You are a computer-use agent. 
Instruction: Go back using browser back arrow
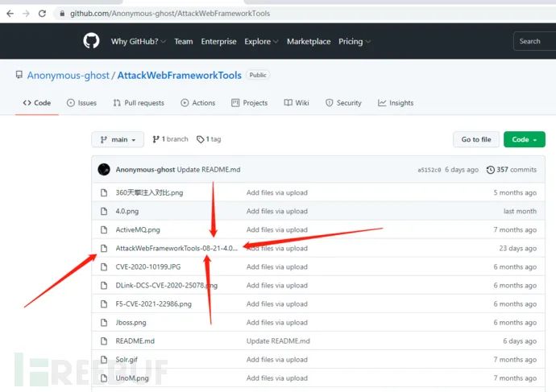(10, 14)
